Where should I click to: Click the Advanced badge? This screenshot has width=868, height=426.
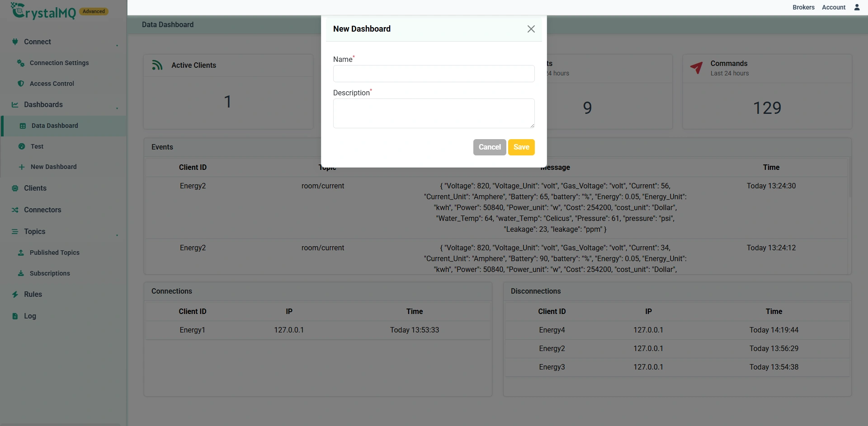pos(94,11)
